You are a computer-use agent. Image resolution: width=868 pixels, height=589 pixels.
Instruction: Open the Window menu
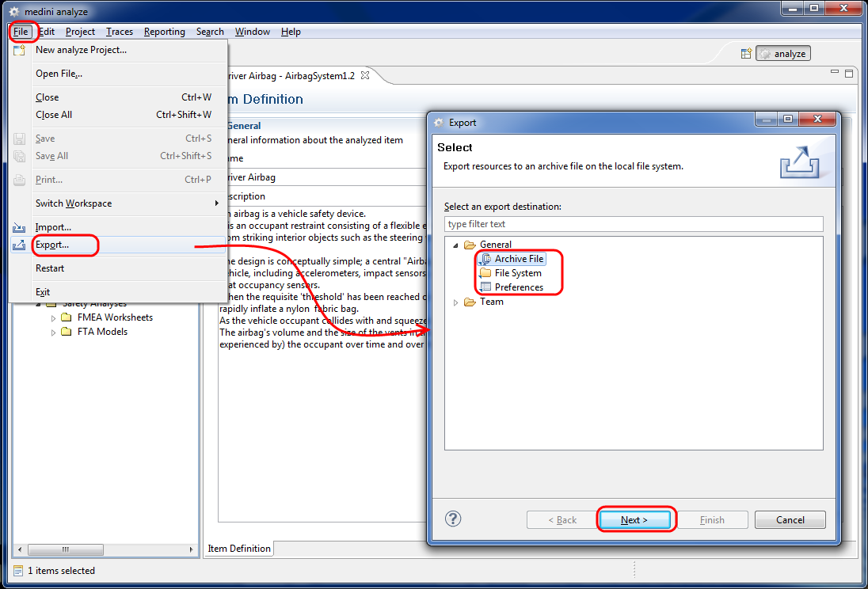252,32
